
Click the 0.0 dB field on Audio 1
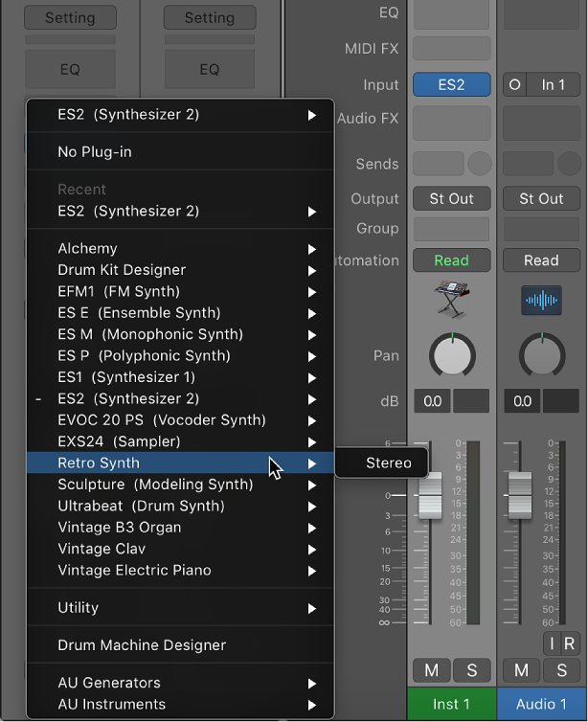[523, 401]
